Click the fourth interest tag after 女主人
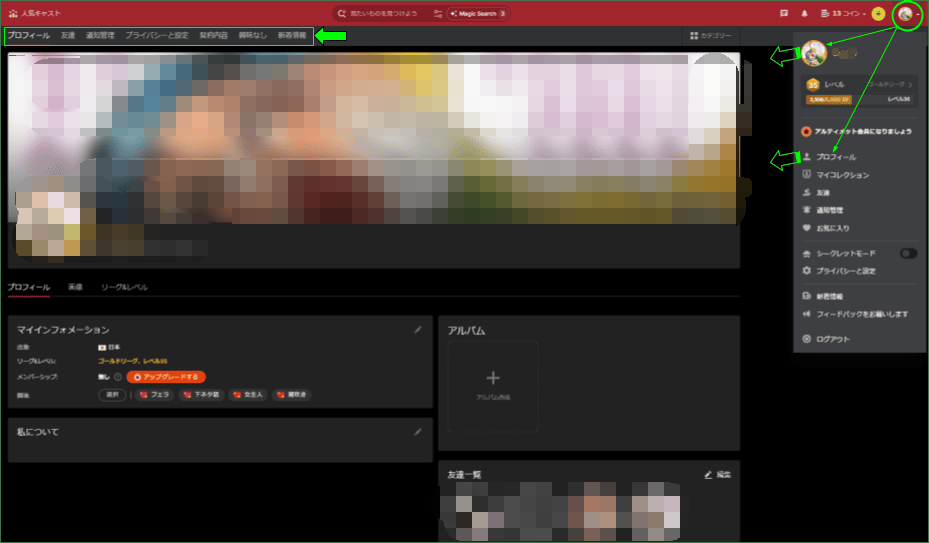 click(292, 395)
